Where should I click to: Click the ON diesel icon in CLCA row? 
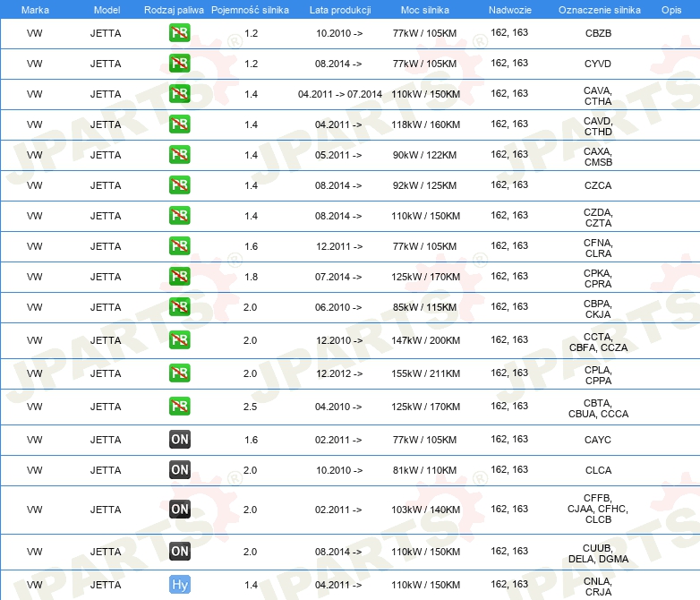point(179,469)
